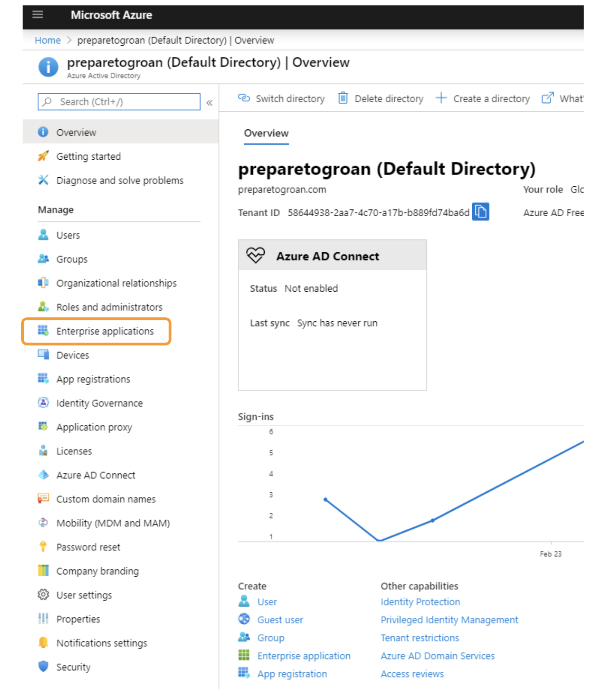Click the Organizational relationships icon
This screenshot has width=589, height=700.
[x=43, y=283]
